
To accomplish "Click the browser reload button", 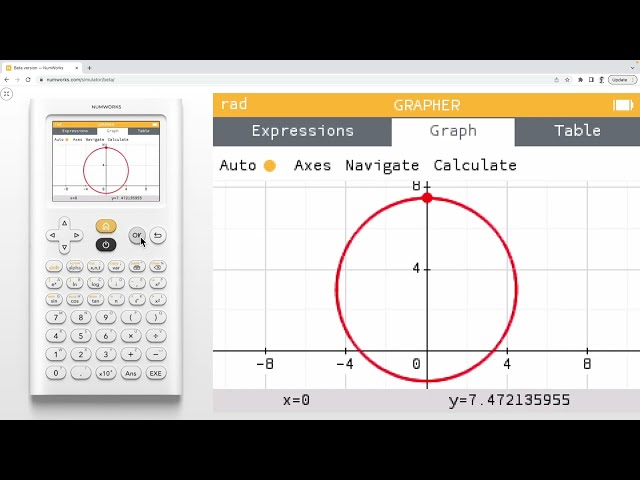I will tap(28, 80).
